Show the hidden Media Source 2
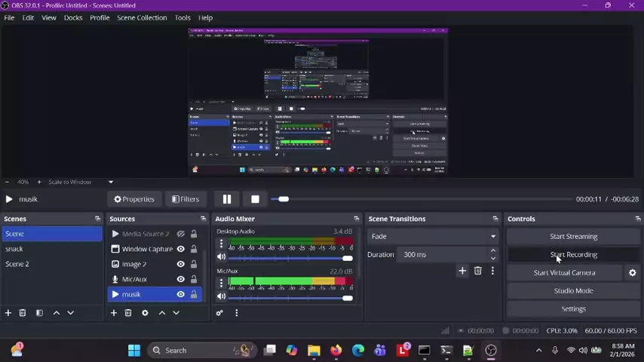644x362 pixels. [x=180, y=234]
